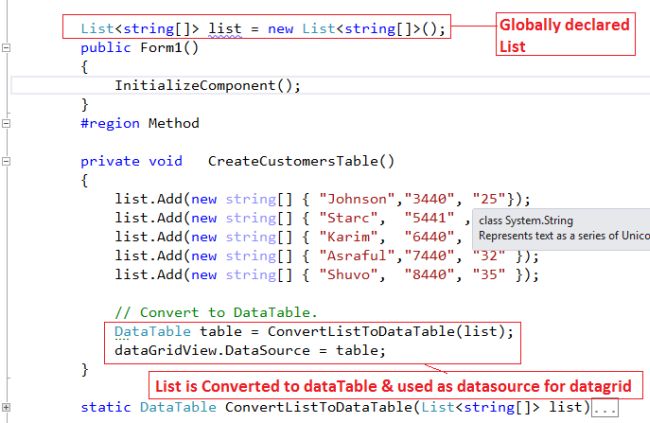Click the InitializeComponent() call
The height and width of the screenshot is (423, 650).
207,85
